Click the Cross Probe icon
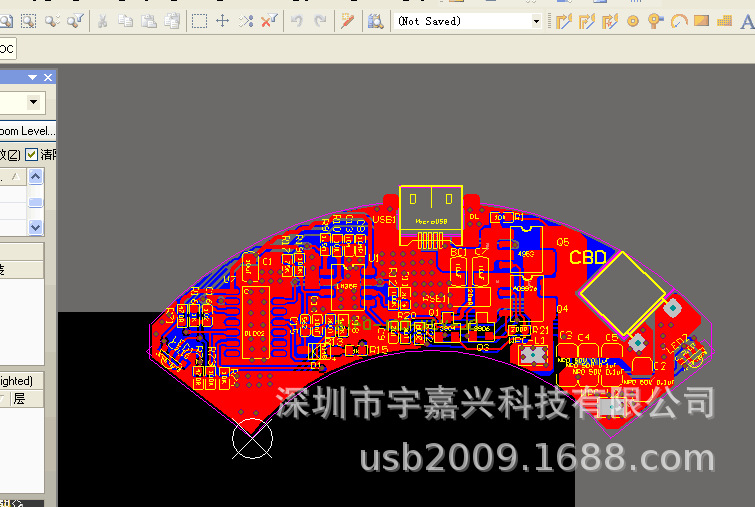Screen dimensions: 755x507 [x=348, y=21]
